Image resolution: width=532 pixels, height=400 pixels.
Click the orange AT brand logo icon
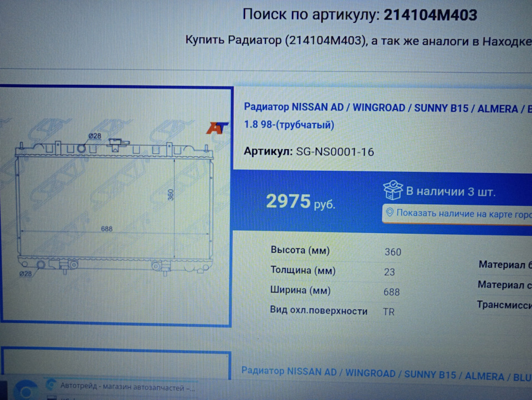tap(217, 128)
